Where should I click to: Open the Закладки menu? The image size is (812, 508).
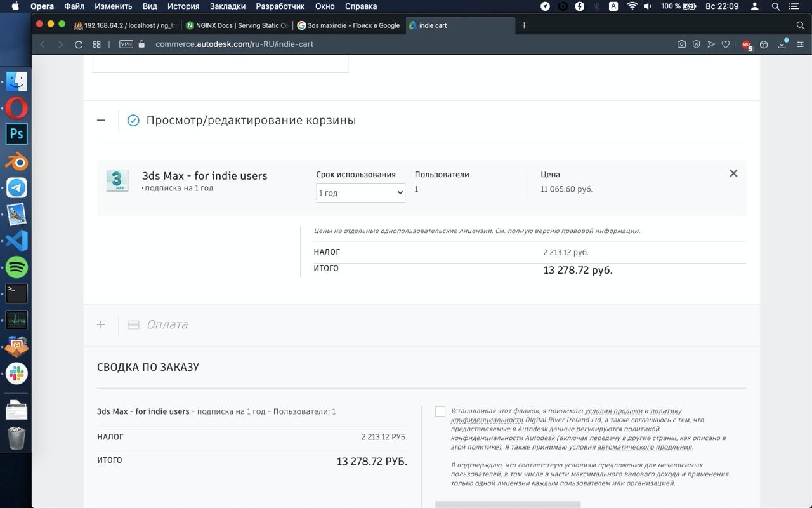[x=227, y=6]
